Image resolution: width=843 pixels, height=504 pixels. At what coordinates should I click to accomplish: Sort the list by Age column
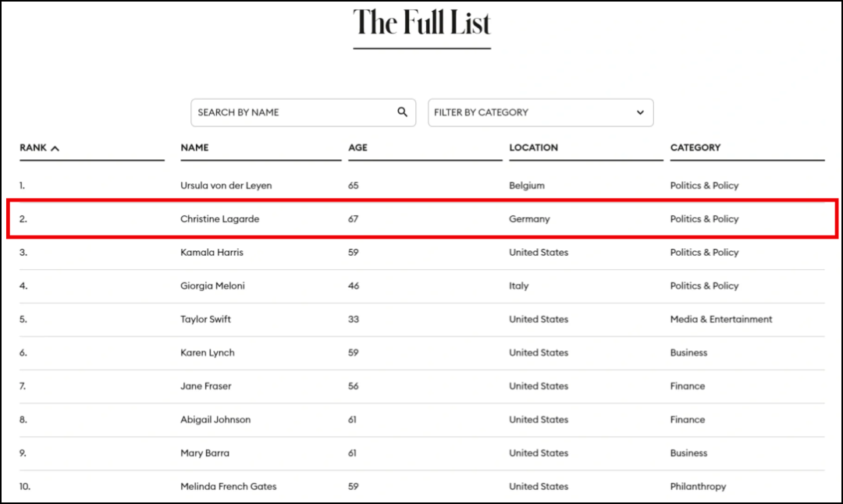[x=357, y=147]
